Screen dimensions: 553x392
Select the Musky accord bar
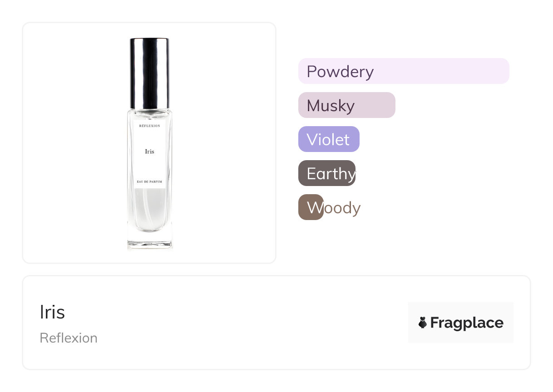346,105
